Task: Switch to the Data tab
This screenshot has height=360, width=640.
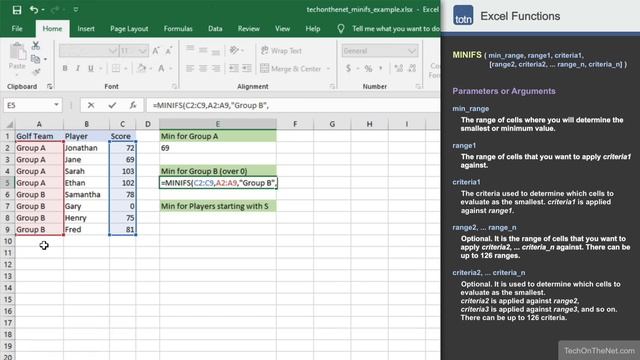Action: (215, 29)
